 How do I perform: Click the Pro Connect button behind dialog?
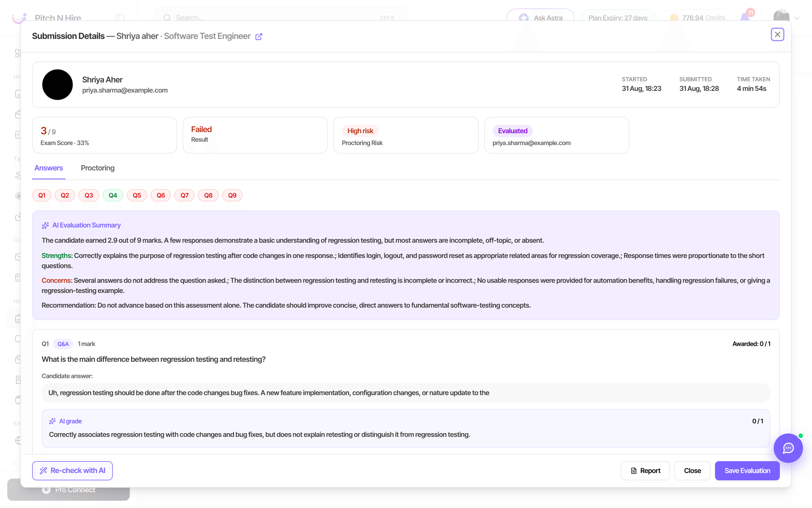[x=69, y=490]
